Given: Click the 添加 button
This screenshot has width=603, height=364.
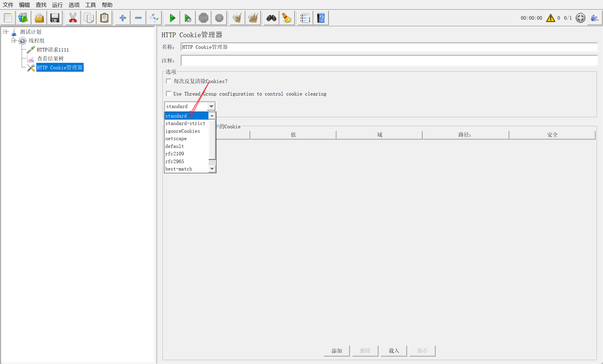Looking at the screenshot, I should (337, 351).
